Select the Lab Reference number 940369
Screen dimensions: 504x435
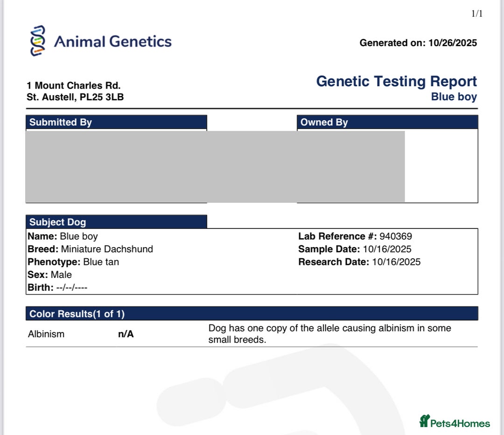396,236
